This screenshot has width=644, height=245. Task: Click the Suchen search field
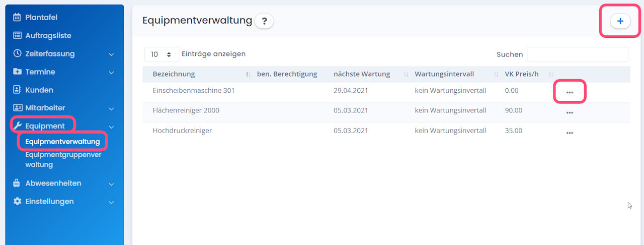coord(577,54)
